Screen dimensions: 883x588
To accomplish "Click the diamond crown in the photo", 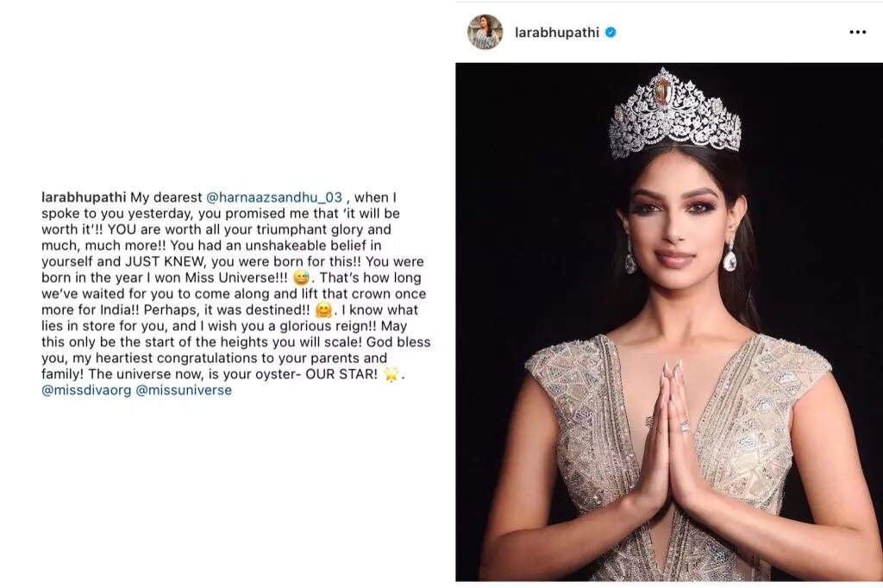I will click(x=674, y=113).
